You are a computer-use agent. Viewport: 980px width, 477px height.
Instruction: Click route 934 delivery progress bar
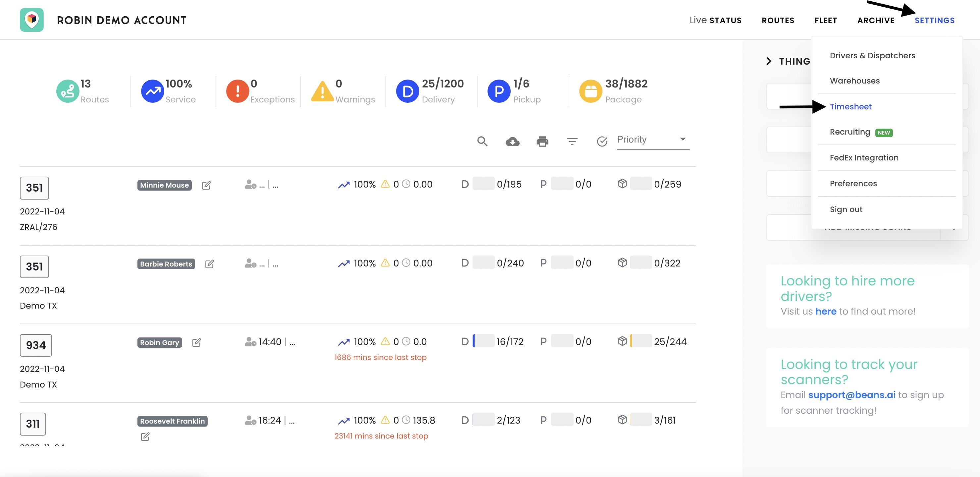coord(483,341)
